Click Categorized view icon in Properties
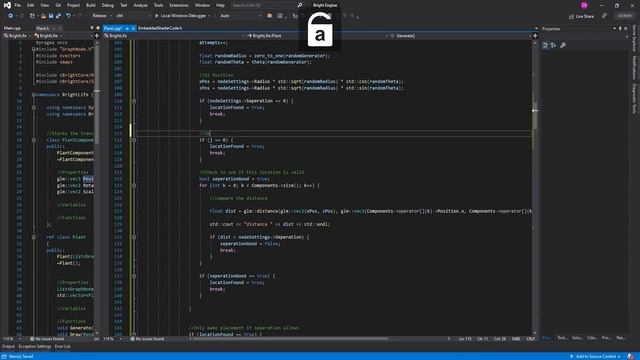Image resolution: width=640 pixels, height=360 pixels. coord(545,45)
